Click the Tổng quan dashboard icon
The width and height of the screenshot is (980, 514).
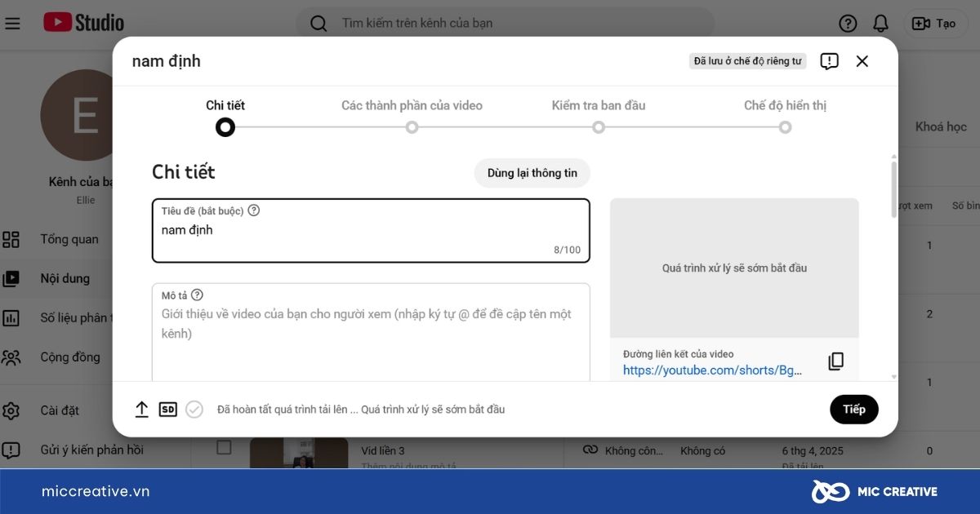click(11, 239)
